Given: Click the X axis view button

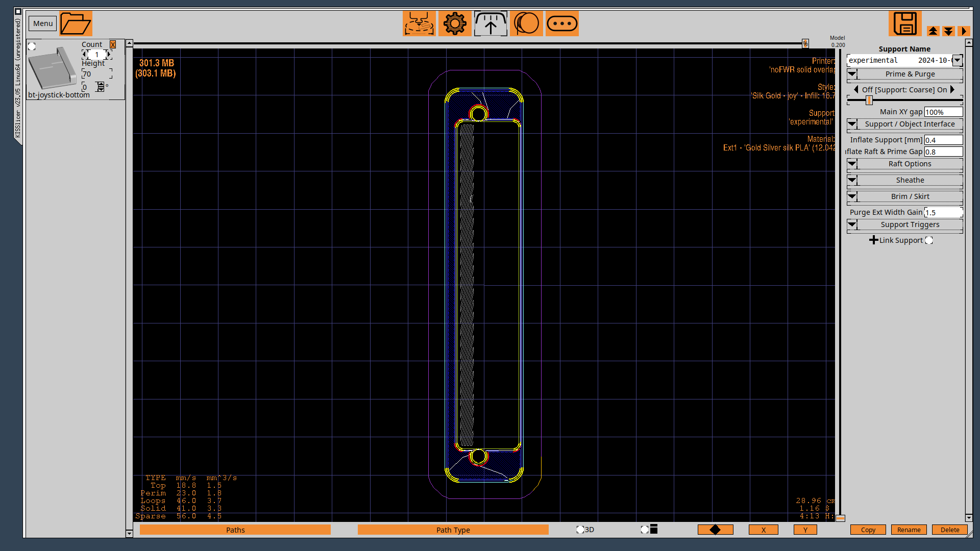Looking at the screenshot, I should click(x=764, y=530).
